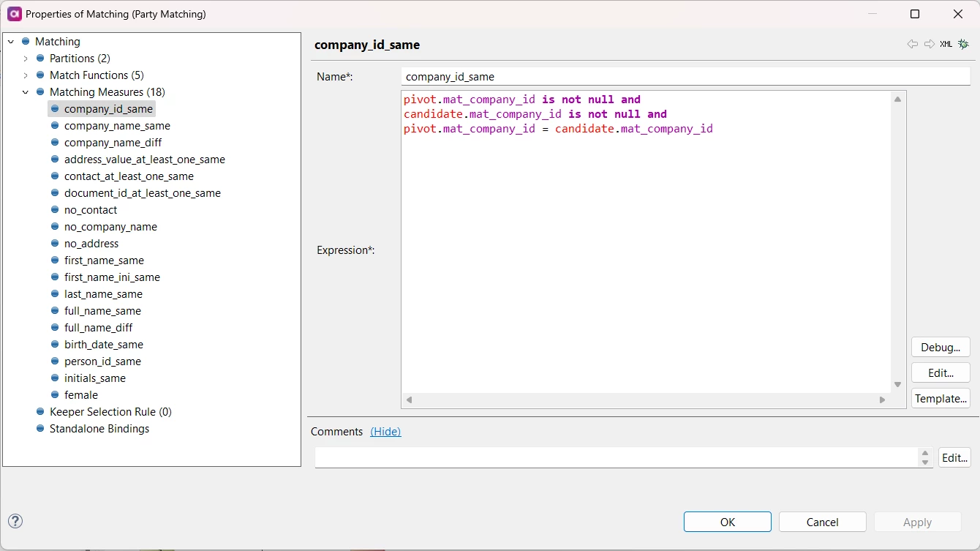
Task: Hide the Comments section link
Action: click(385, 432)
